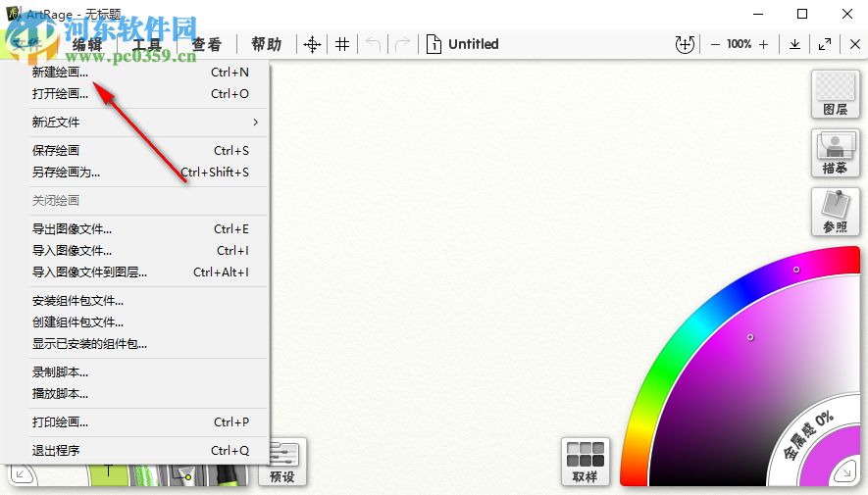Select 创建组件包文件... menu item
Viewport: 868px width, 495px height.
pos(135,322)
